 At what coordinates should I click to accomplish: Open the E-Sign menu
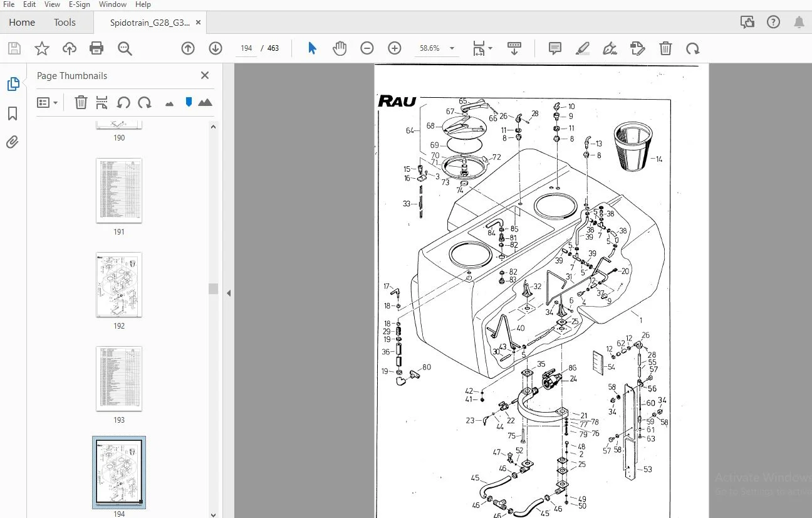[80, 4]
